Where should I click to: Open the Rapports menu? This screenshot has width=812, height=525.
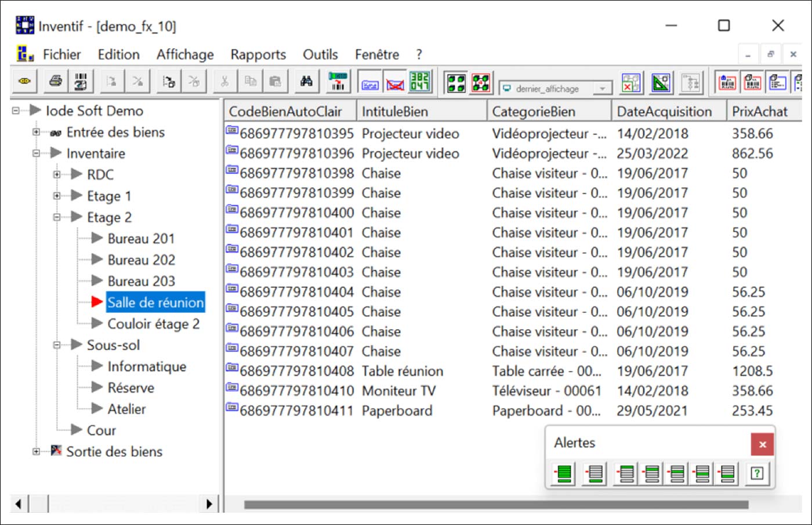point(258,54)
